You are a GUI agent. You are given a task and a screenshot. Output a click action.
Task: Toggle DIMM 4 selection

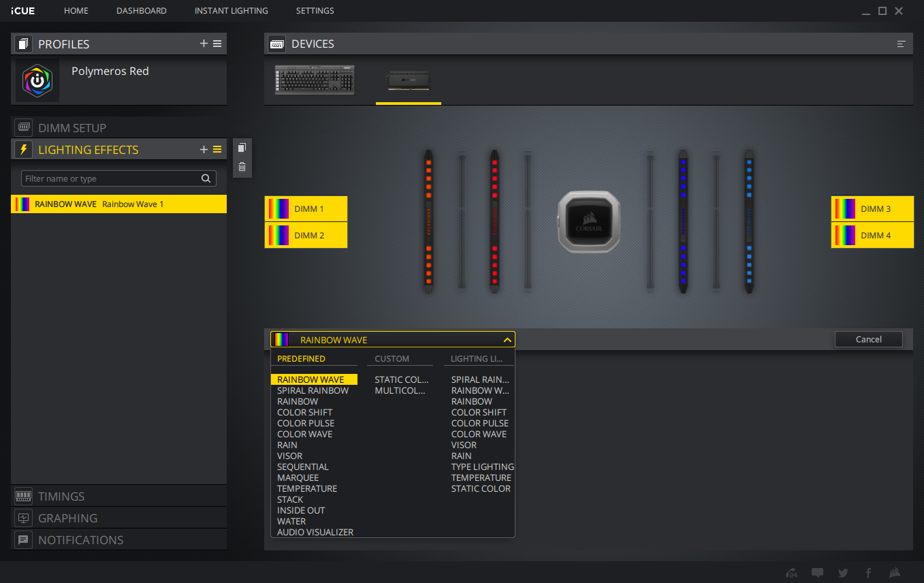[872, 236]
